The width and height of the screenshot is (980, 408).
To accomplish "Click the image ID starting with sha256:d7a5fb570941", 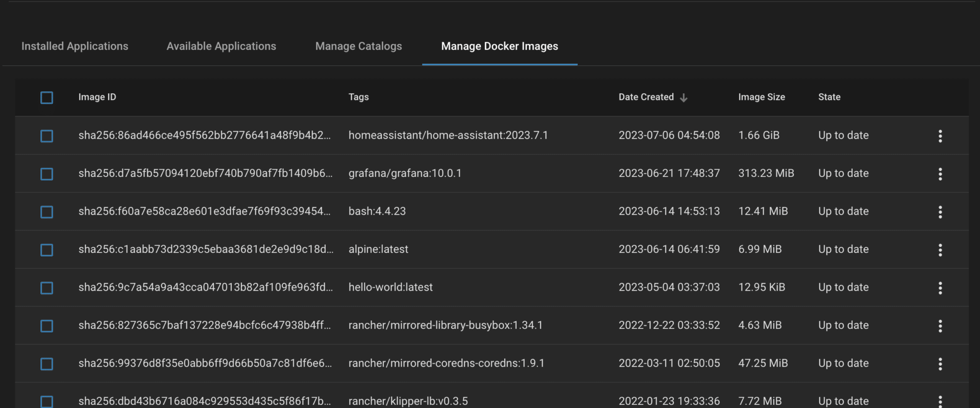I will (205, 173).
